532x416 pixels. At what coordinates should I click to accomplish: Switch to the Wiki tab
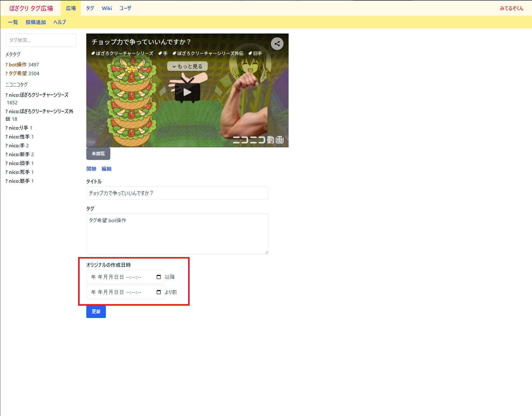coord(107,8)
